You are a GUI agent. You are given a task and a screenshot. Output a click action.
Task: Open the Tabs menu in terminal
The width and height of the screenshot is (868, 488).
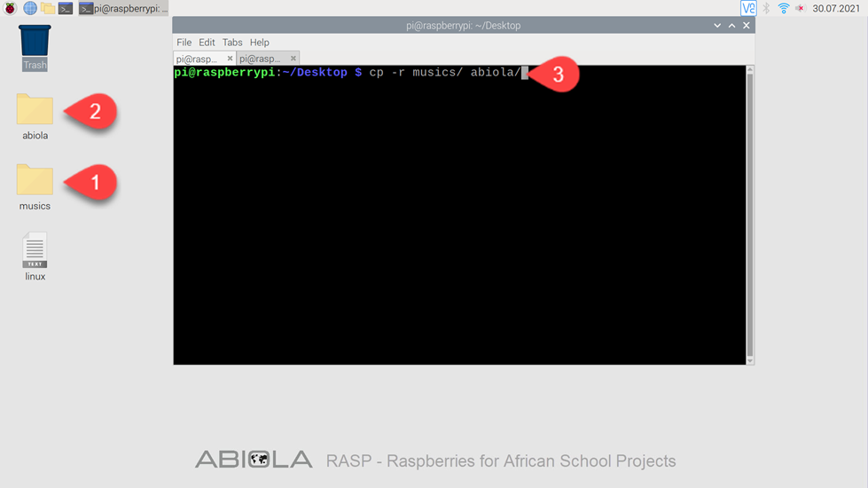[x=232, y=43]
